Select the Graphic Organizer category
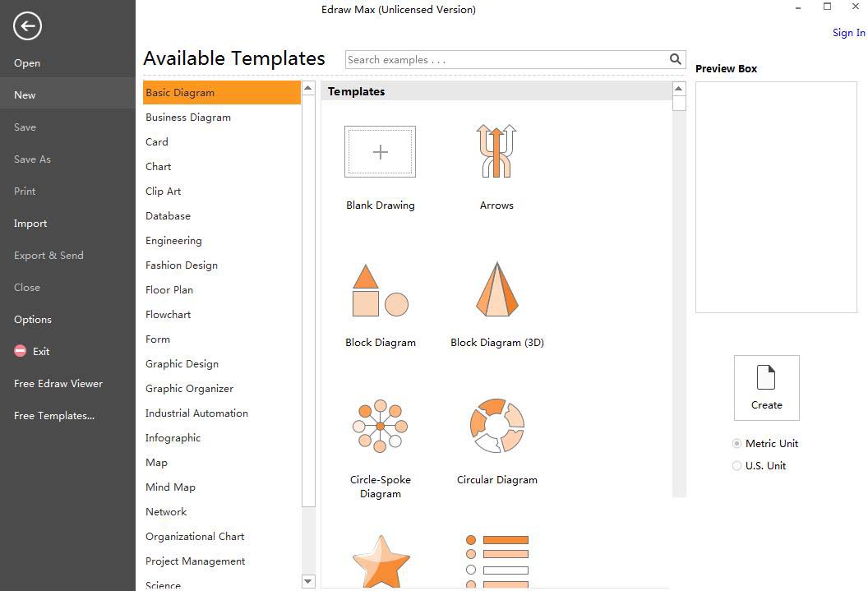868x591 pixels. pos(189,389)
